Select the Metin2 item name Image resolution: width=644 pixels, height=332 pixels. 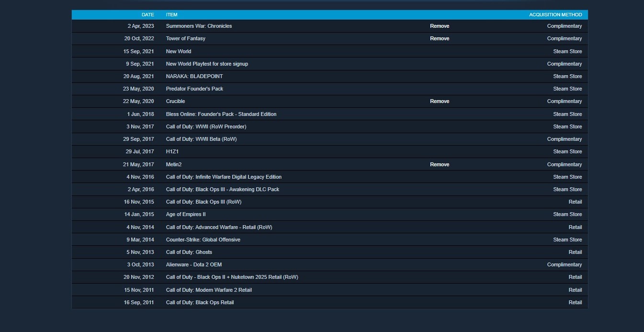tap(174, 164)
